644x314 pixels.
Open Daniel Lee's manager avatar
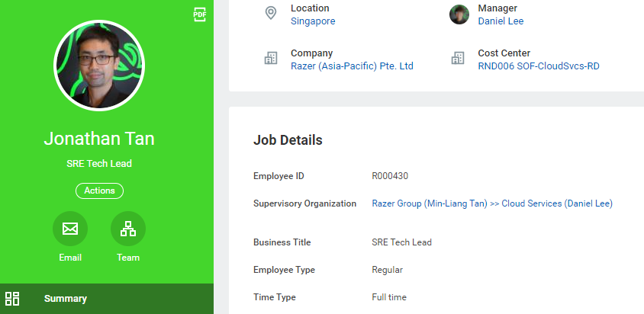point(459,14)
